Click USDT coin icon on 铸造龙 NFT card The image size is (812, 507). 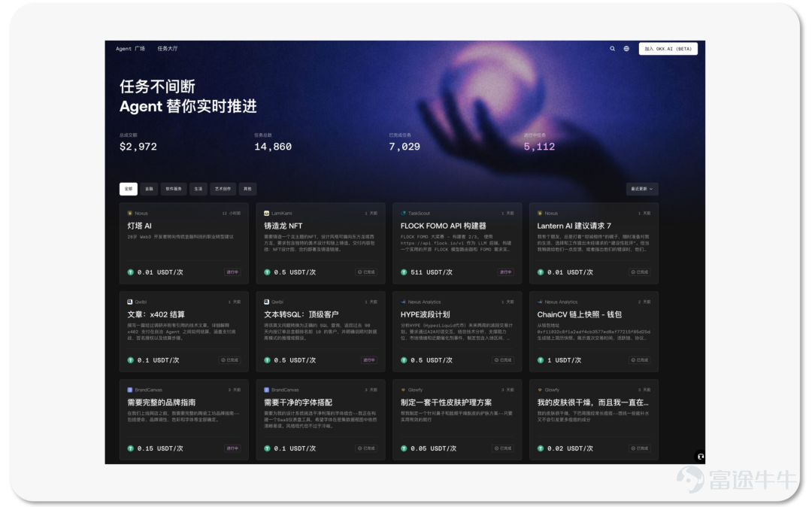tap(267, 272)
